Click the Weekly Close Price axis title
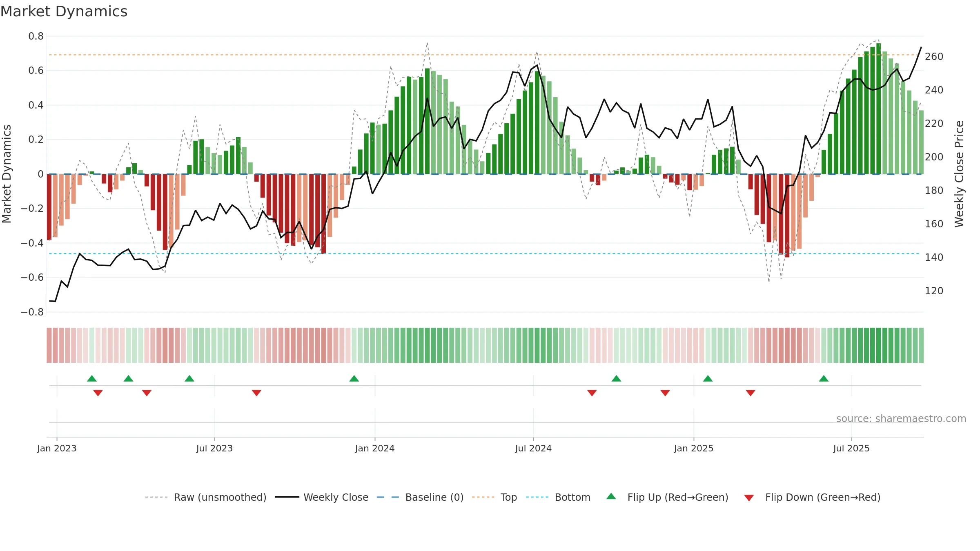The image size is (980, 551). (959, 174)
